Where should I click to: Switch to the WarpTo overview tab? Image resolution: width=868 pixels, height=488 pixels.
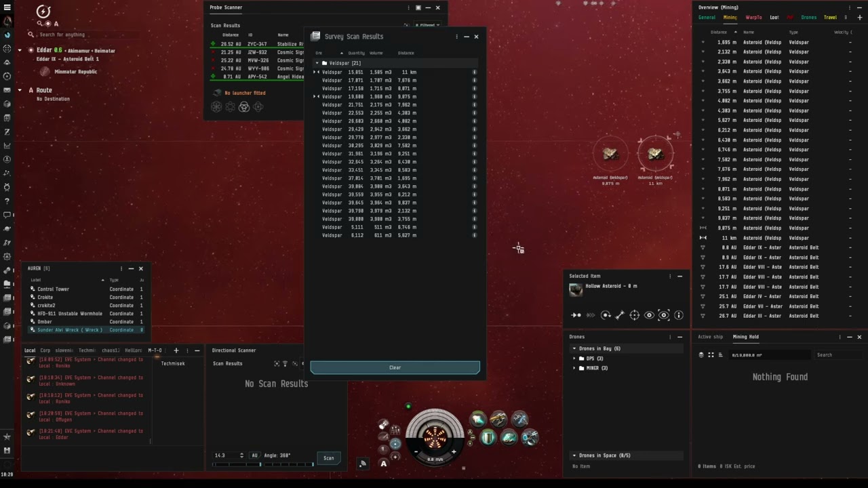(753, 18)
